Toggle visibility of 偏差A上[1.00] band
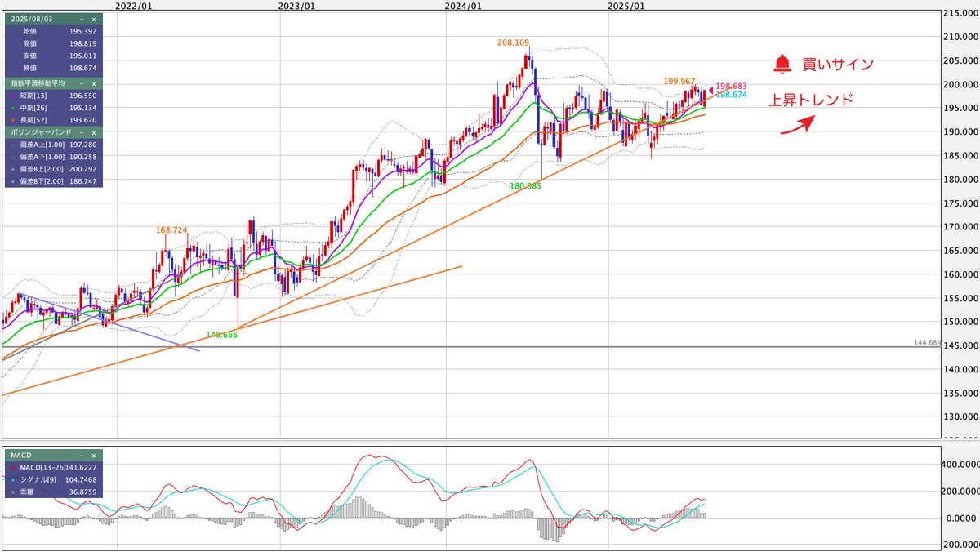980x552 pixels. coord(13,144)
